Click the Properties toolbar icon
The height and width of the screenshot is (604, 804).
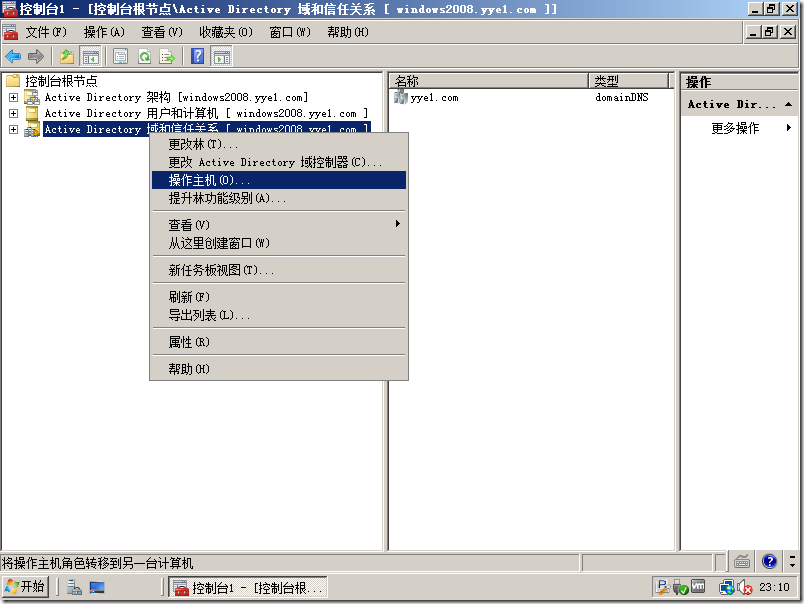pos(120,56)
